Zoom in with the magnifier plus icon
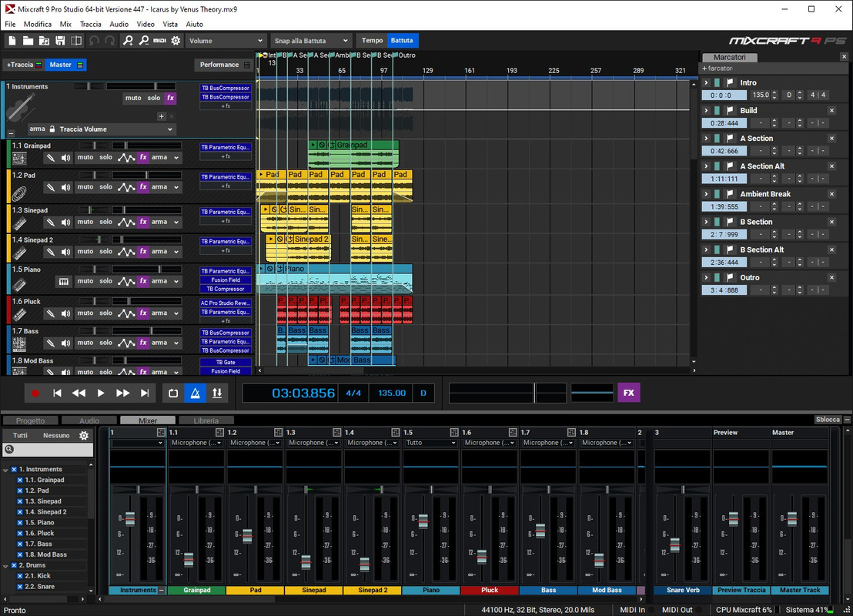The height and width of the screenshot is (616, 853). [128, 41]
